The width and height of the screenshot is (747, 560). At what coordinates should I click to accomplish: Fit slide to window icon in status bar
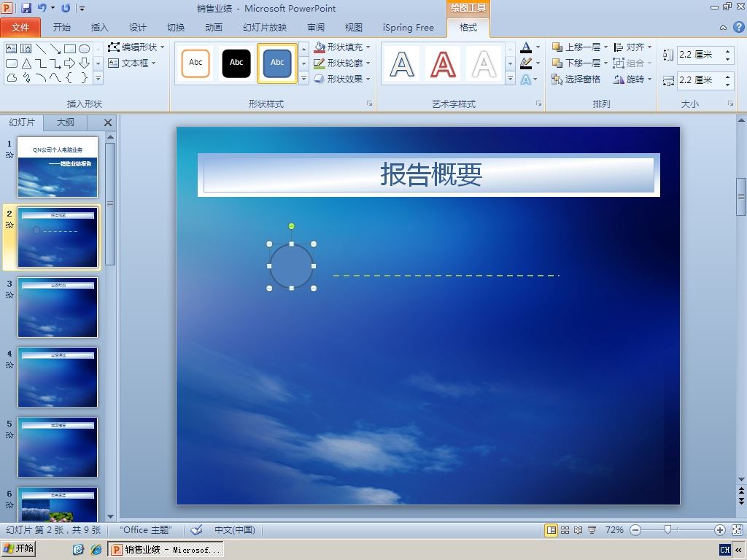click(x=737, y=529)
